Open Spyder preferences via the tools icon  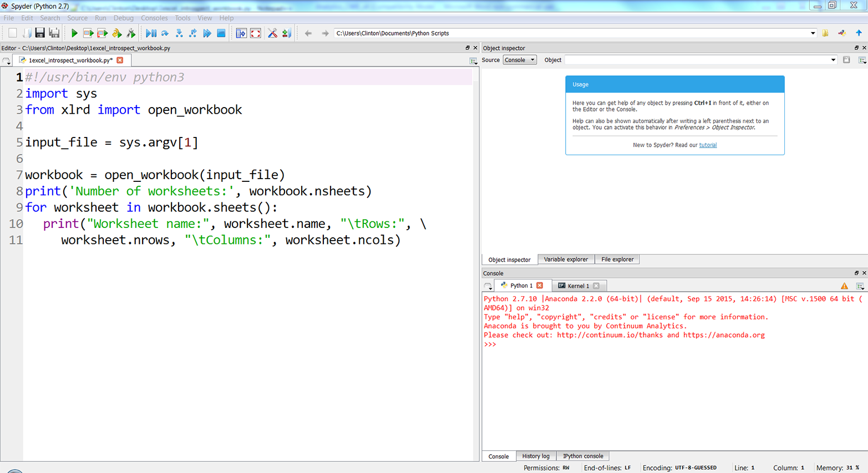click(272, 33)
